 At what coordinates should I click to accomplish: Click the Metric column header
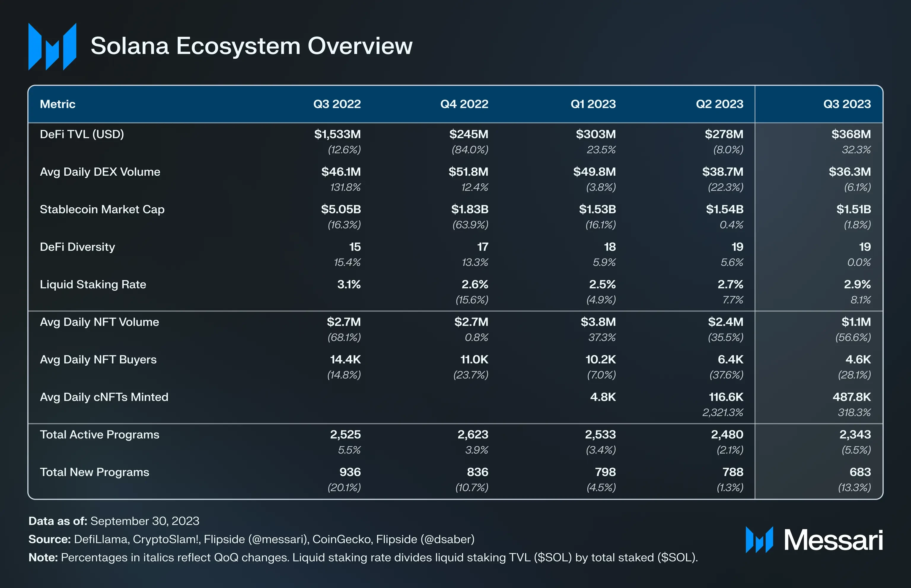pos(58,104)
